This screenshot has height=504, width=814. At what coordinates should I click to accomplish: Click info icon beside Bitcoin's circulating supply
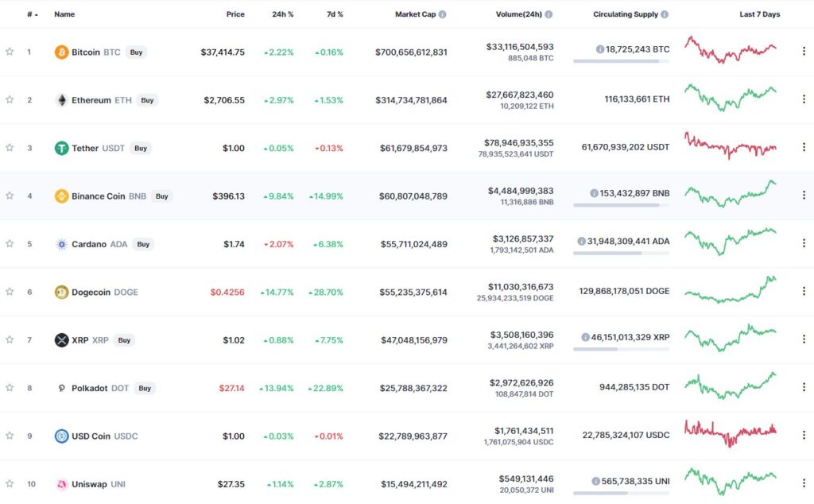tap(600, 49)
